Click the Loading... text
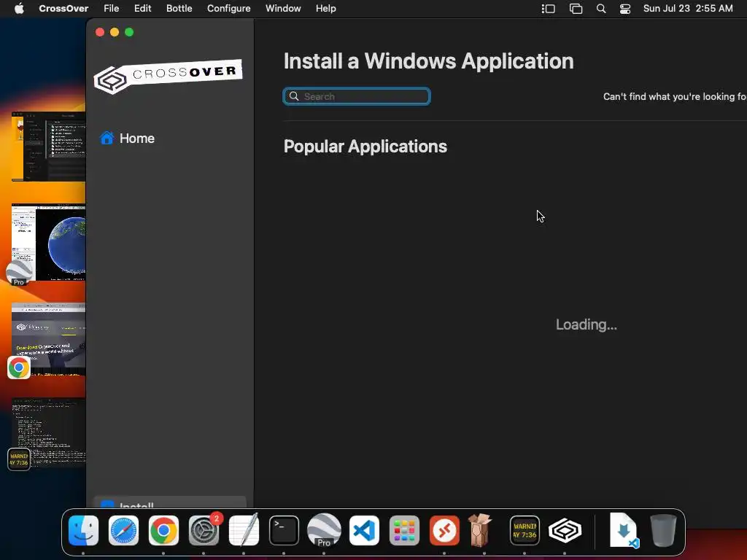The height and width of the screenshot is (560, 747). [x=587, y=324]
